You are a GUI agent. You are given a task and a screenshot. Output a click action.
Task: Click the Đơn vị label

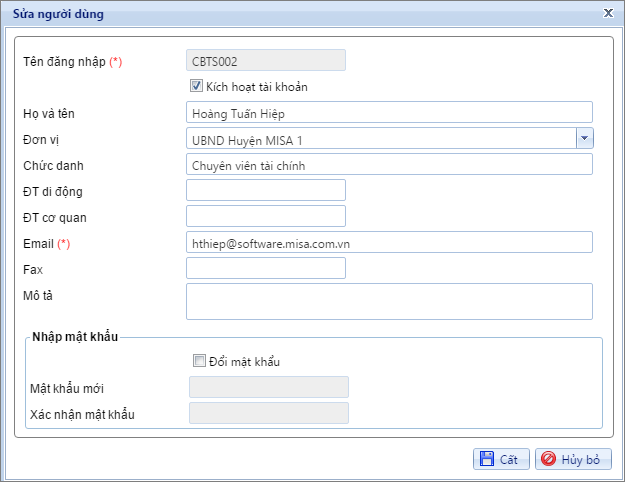pyautogui.click(x=41, y=140)
